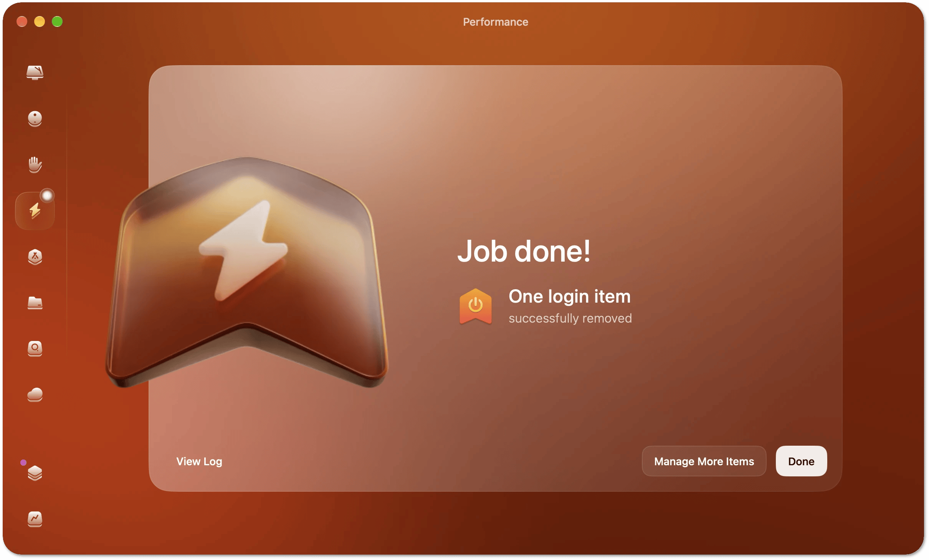The image size is (929, 560).
Task: Maximize the window with the green button
Action: [57, 21]
